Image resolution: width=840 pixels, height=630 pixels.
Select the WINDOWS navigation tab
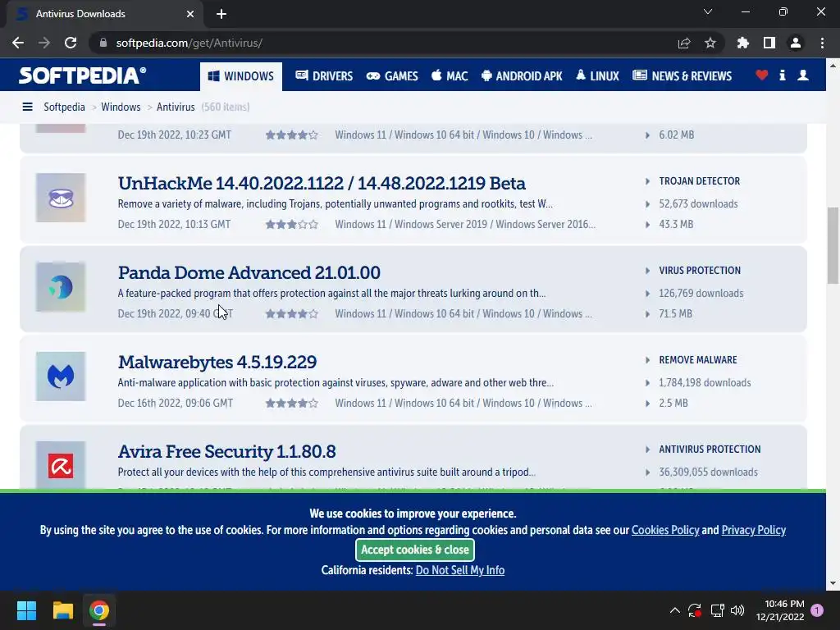pyautogui.click(x=241, y=76)
